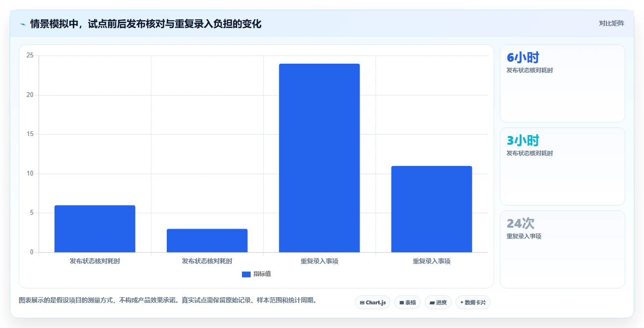This screenshot has width=644, height=328.
Task: Toggle the 指标值 legend color box
Action: pos(246,274)
